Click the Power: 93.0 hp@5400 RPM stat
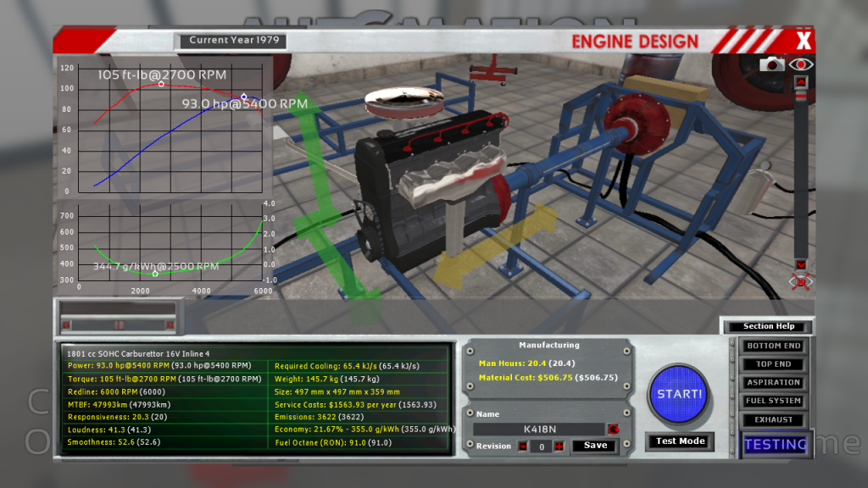Viewport: 868px width, 488px height. pyautogui.click(x=159, y=366)
